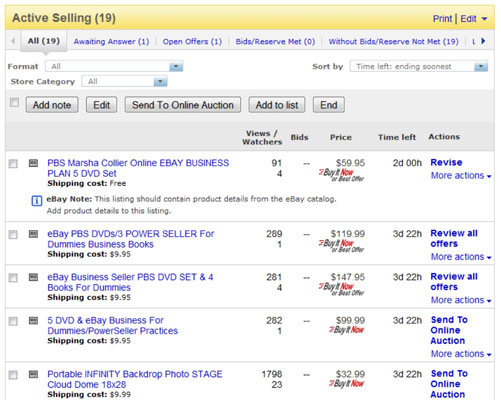
Task: Tick the select-all checkbox beside Add note
Action: (x=14, y=102)
